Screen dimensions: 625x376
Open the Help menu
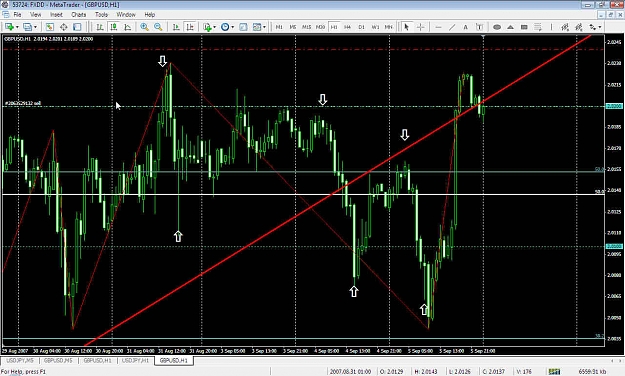point(149,14)
